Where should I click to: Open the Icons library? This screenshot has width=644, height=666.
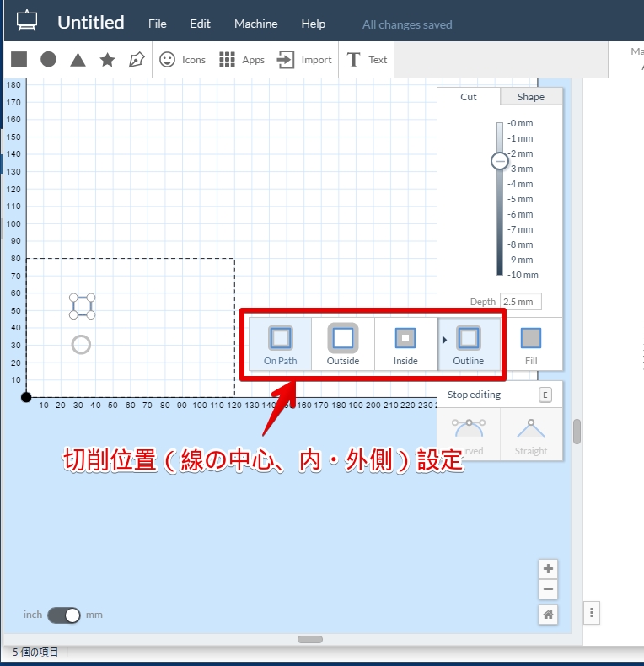(x=182, y=60)
